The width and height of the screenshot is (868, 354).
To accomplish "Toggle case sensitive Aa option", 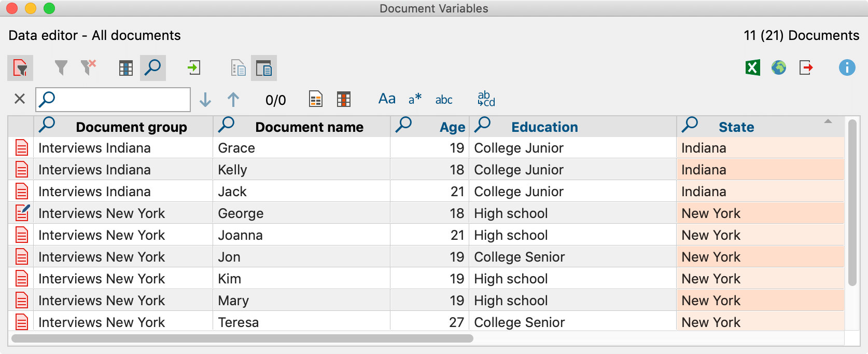I will click(x=387, y=99).
